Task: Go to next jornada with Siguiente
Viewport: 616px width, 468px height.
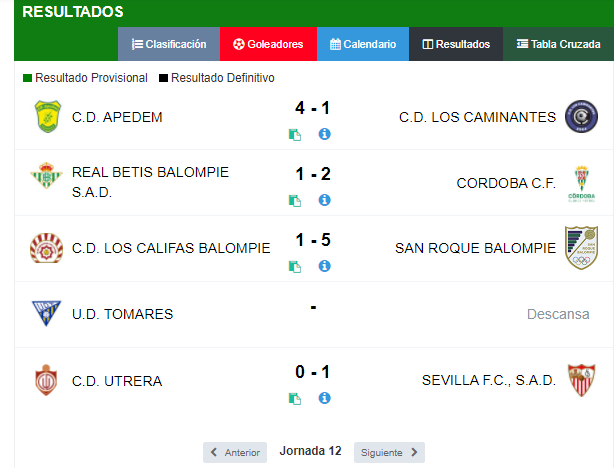Action: [389, 452]
